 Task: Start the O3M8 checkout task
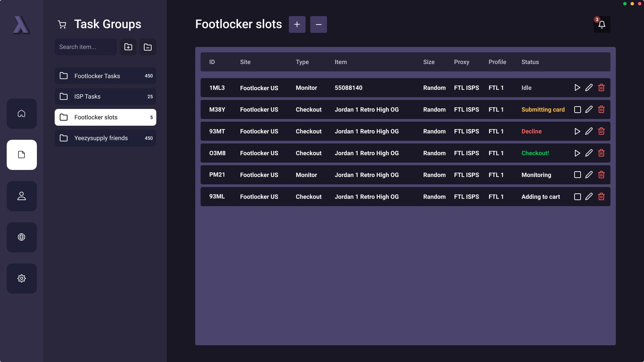[x=577, y=153]
